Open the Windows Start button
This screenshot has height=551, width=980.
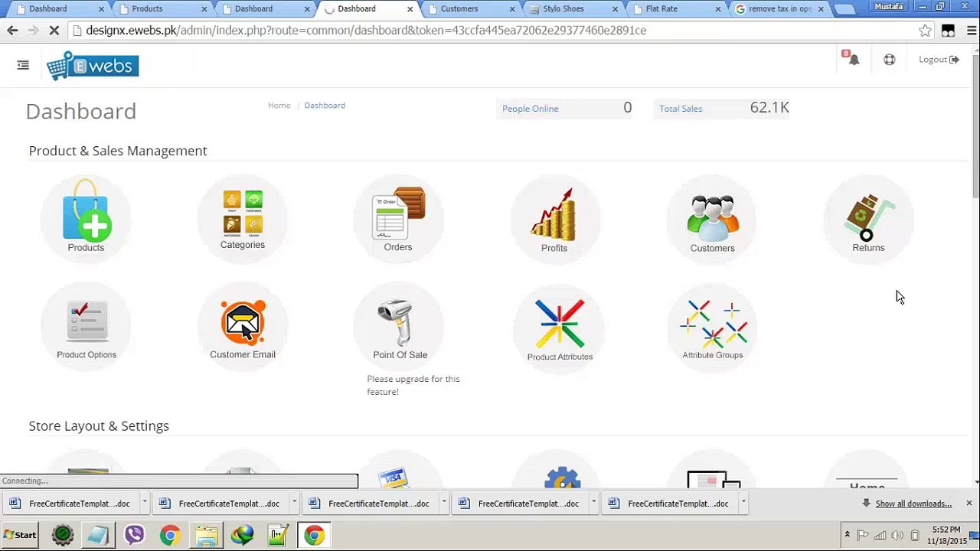pos(20,535)
